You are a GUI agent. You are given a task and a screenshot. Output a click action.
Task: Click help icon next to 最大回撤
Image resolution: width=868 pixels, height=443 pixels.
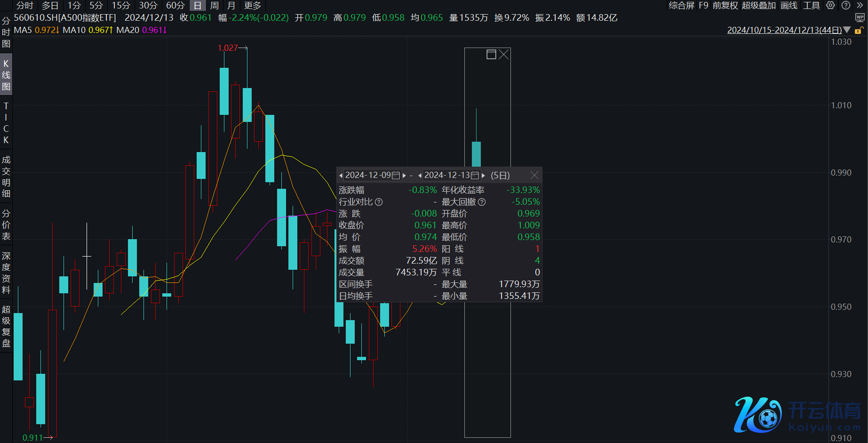coord(482,202)
